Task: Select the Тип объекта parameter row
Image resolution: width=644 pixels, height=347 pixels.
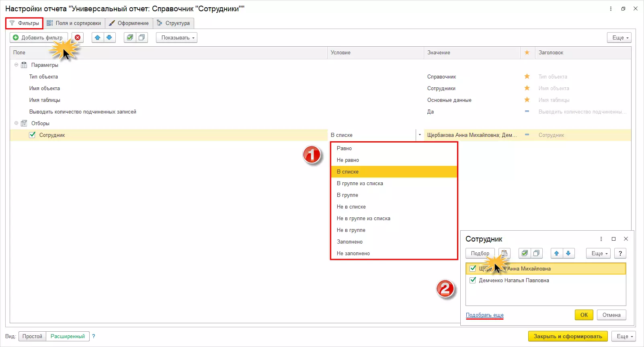Action: [320, 76]
